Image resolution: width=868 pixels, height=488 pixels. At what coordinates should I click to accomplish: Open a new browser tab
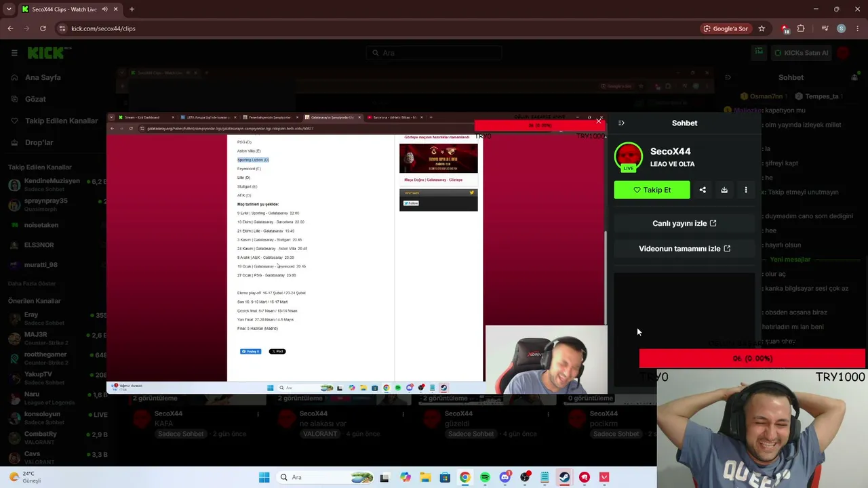(132, 9)
